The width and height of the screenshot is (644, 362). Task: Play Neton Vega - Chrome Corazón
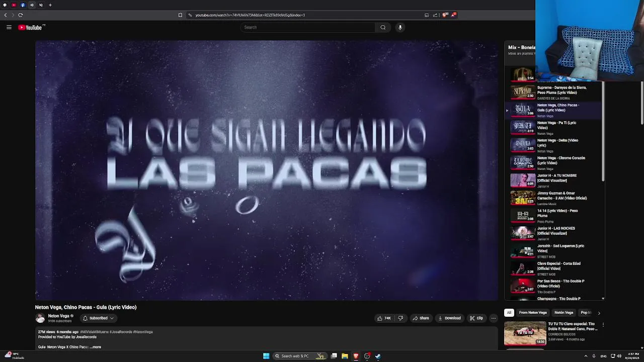pyautogui.click(x=553, y=162)
